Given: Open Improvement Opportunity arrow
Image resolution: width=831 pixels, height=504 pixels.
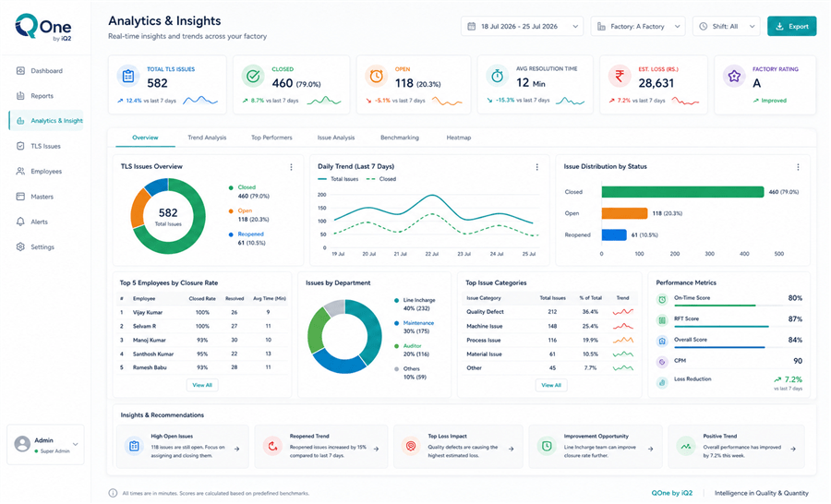Looking at the screenshot, I should [x=650, y=449].
